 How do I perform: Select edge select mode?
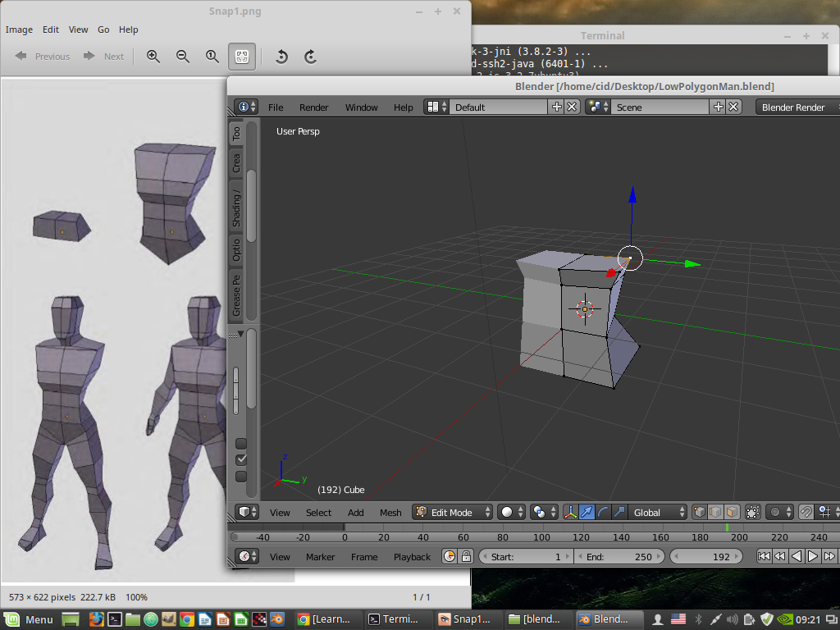[x=715, y=512]
